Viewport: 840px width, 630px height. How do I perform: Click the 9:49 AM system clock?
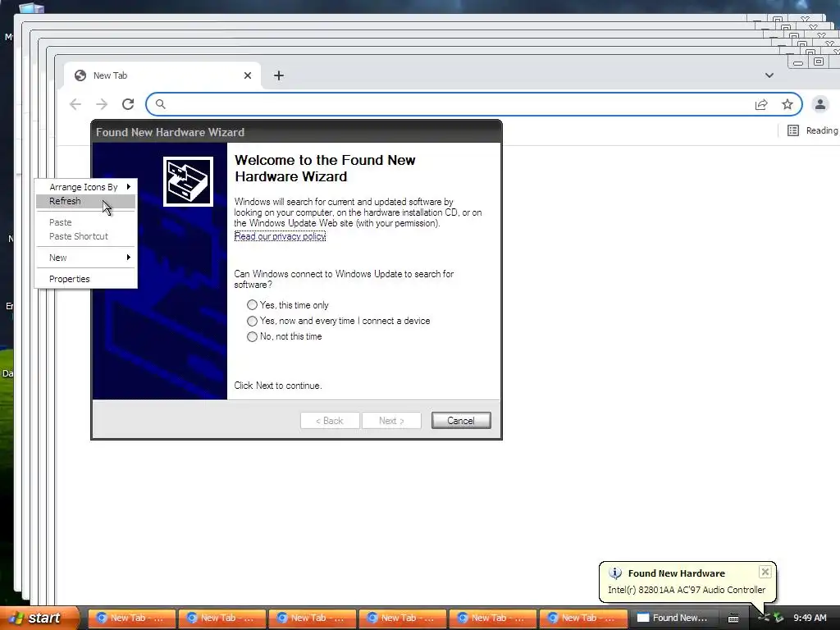810,618
